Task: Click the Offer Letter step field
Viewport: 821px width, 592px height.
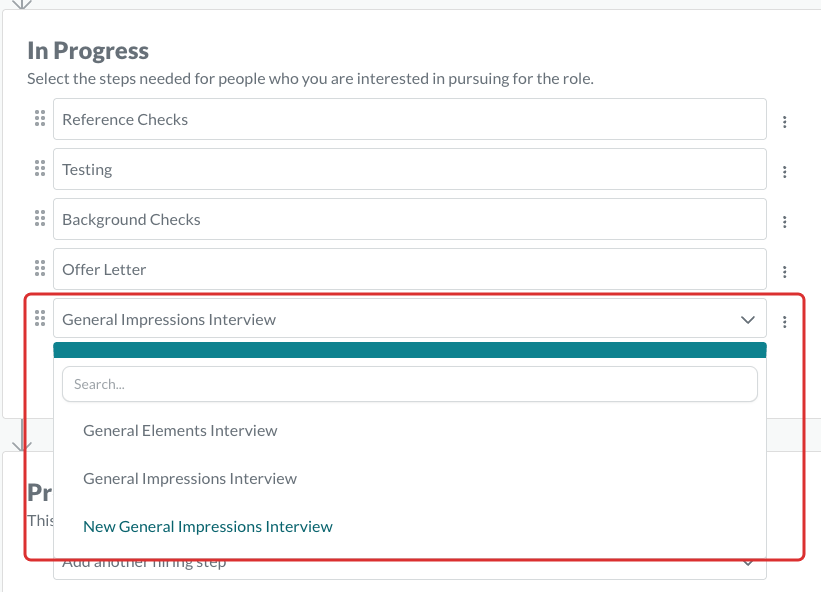Action: pos(409,269)
